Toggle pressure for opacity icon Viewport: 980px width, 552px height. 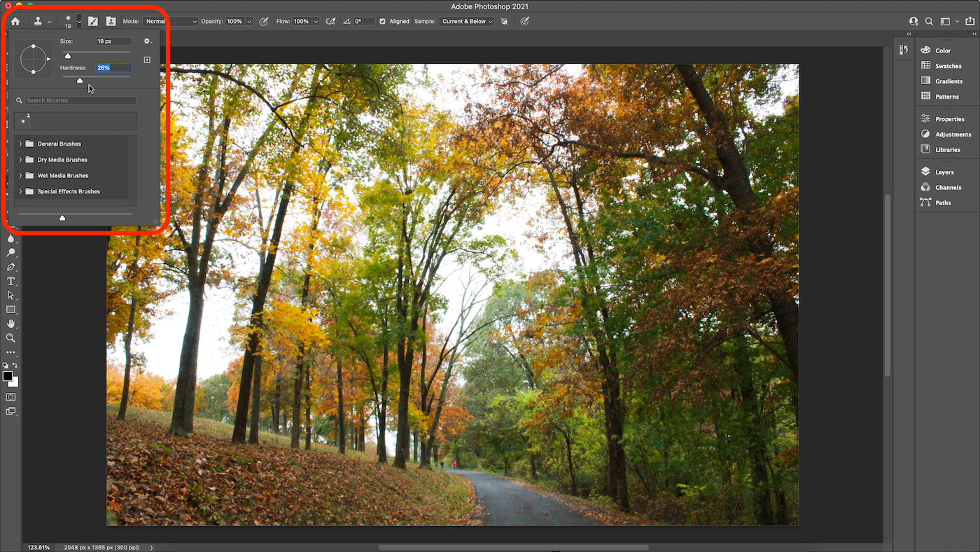click(x=264, y=22)
